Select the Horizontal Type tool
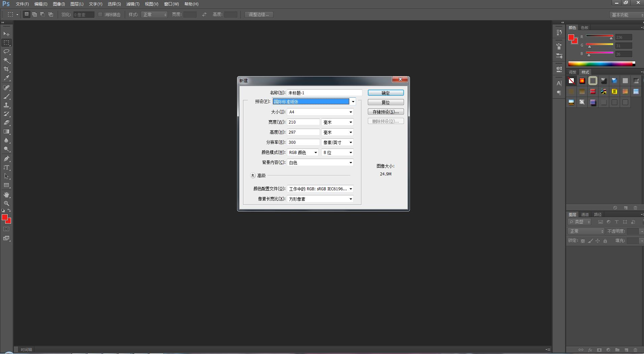 coord(6,167)
